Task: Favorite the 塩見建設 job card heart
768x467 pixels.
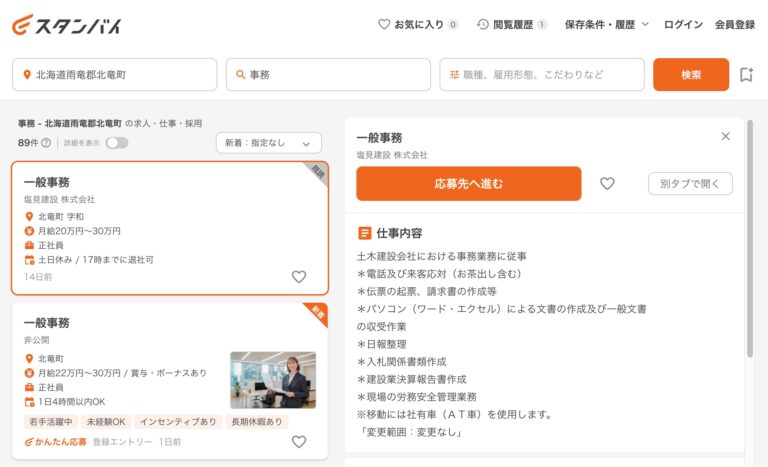Action: (x=298, y=277)
